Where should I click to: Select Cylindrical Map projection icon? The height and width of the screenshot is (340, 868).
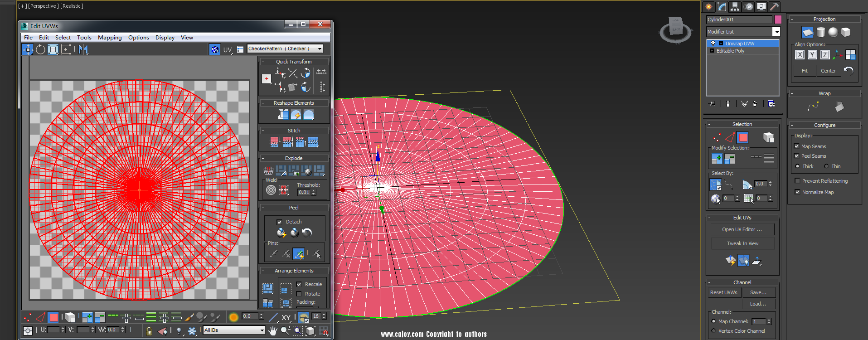821,32
